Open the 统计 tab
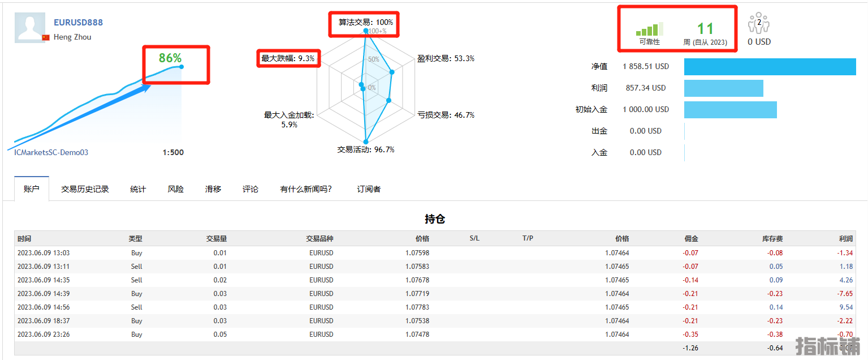 (138, 189)
